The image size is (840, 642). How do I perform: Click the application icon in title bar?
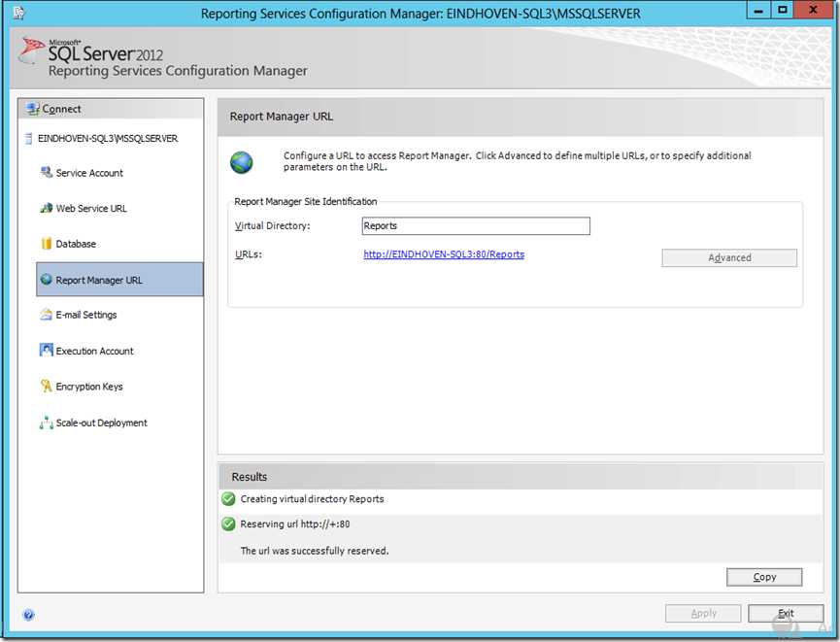18,13
